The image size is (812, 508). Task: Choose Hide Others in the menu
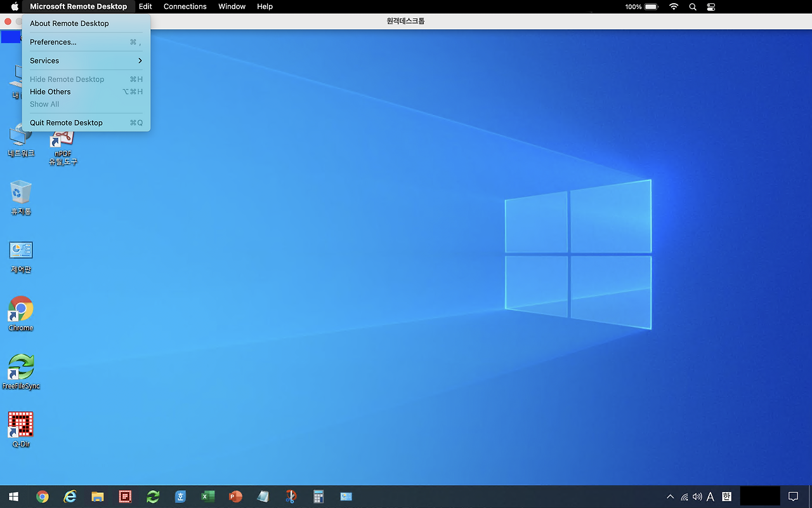pos(86,91)
